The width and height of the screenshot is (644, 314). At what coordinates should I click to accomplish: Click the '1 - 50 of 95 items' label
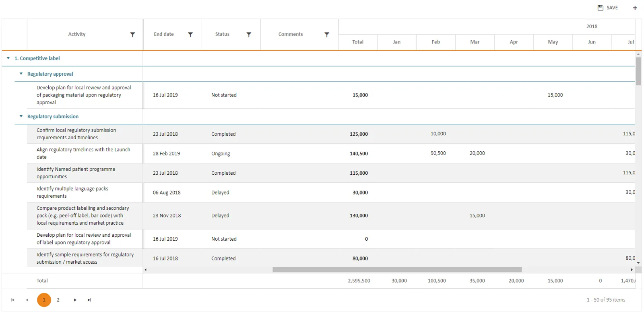point(606,300)
